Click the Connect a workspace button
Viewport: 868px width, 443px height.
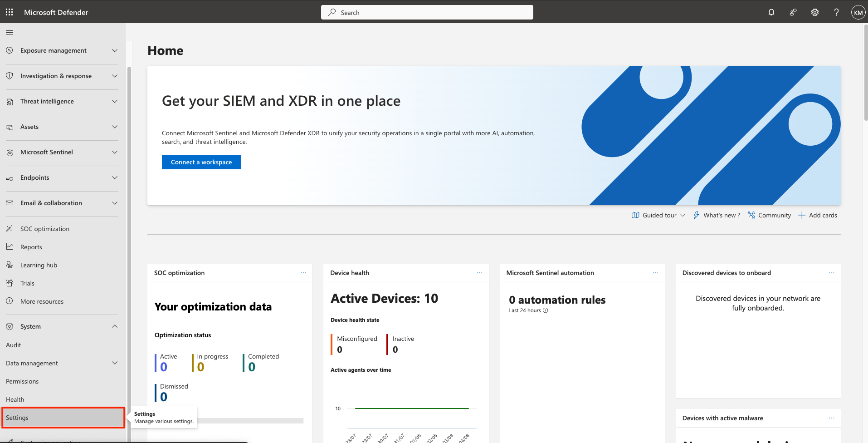201,162
